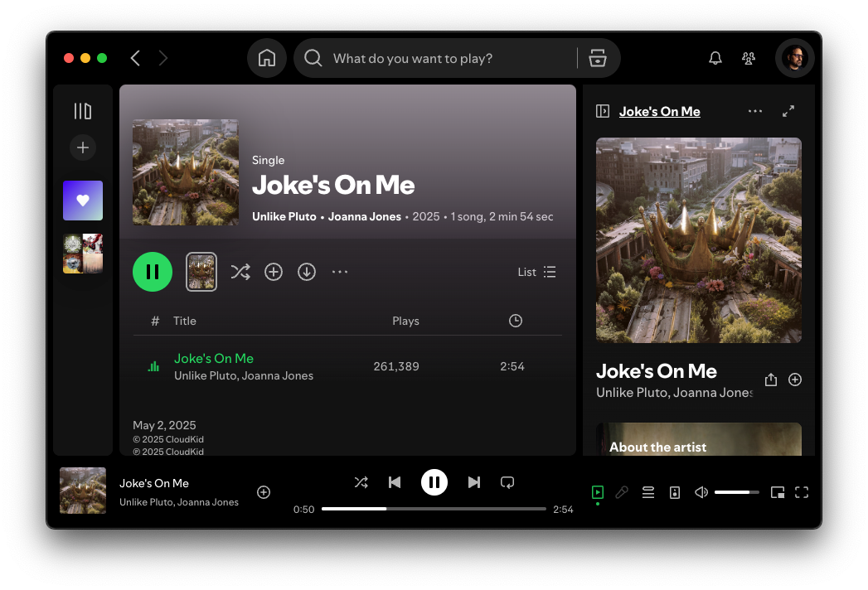This screenshot has width=868, height=590.
Task: Click the 0:50 elapsed time
Action: pos(304,509)
